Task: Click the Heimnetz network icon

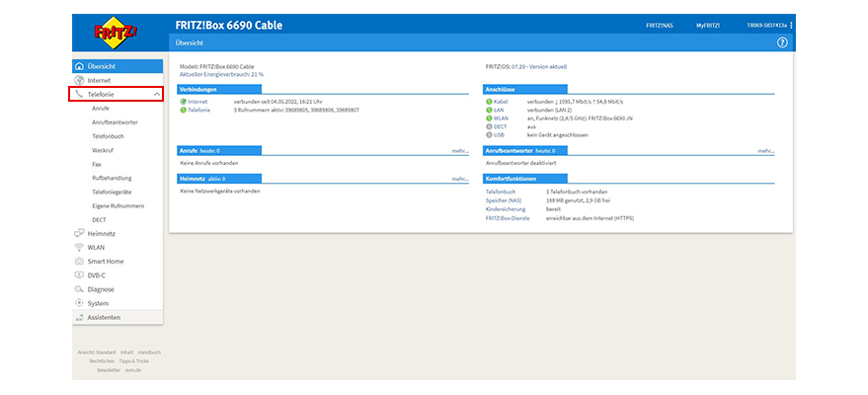Action: point(79,233)
